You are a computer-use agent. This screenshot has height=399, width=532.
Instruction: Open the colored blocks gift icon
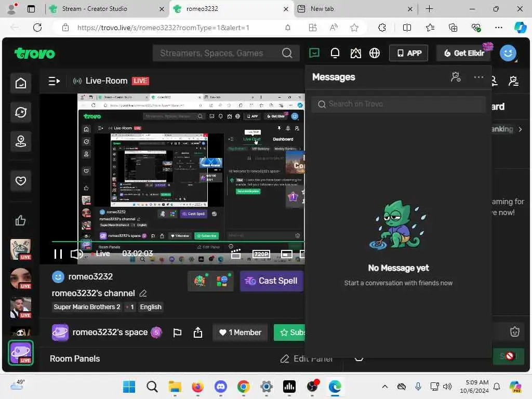click(222, 281)
